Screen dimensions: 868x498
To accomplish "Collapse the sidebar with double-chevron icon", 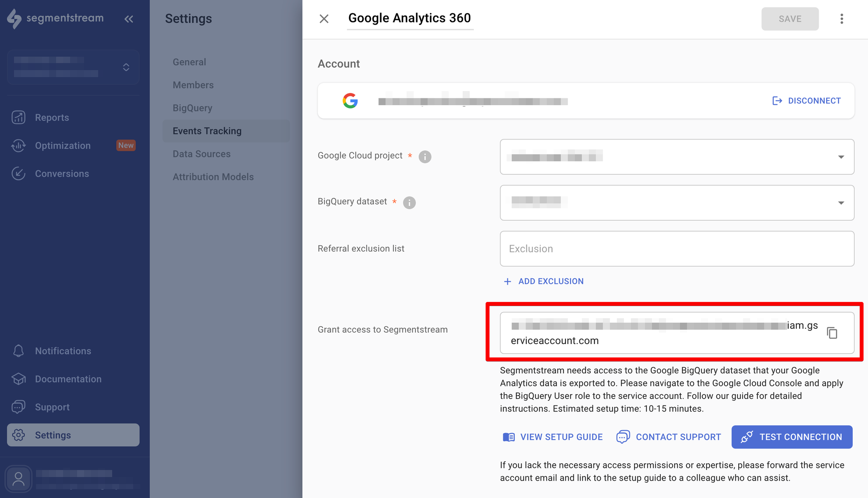I will (129, 19).
